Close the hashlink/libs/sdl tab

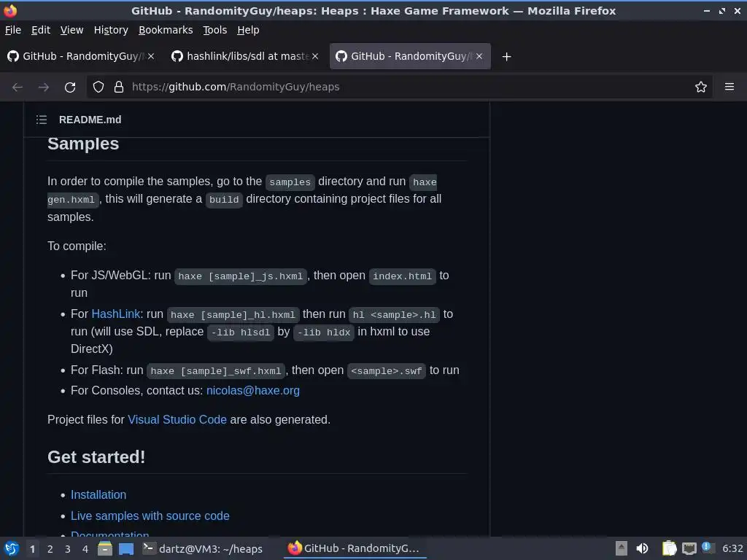coord(315,56)
